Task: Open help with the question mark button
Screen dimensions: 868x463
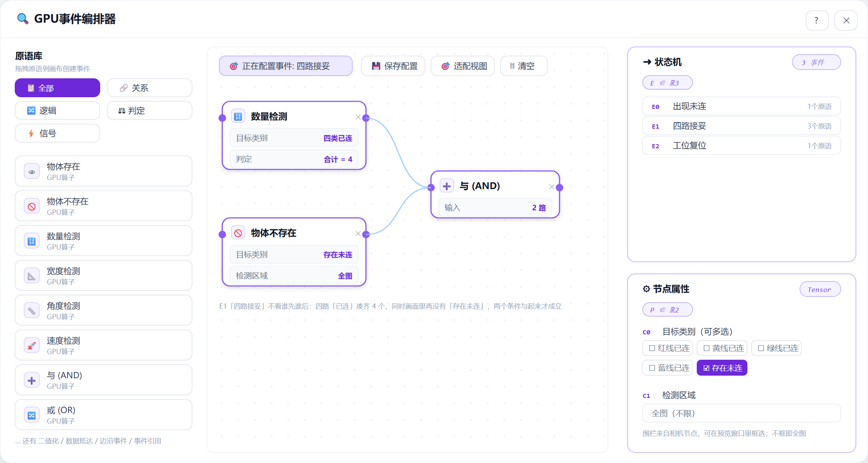Action: [817, 20]
